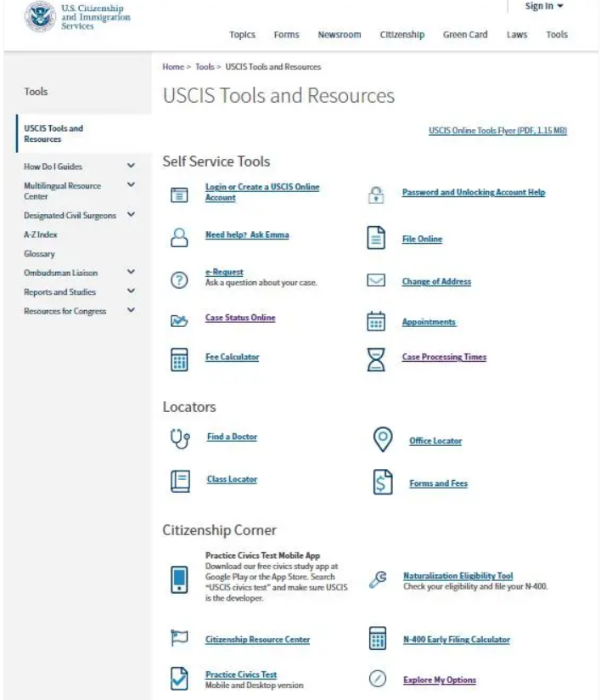Image resolution: width=601 pixels, height=700 pixels.
Task: Click the Forms and Fees dollar icon
Action: point(383,482)
